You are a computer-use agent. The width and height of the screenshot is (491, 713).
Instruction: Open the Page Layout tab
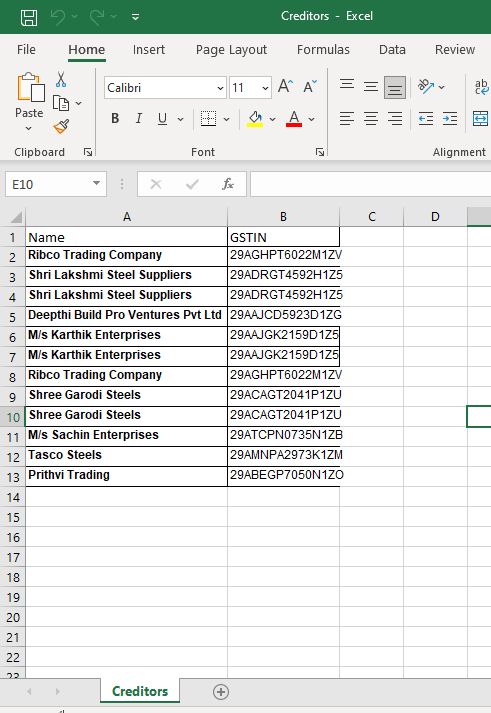(231, 50)
